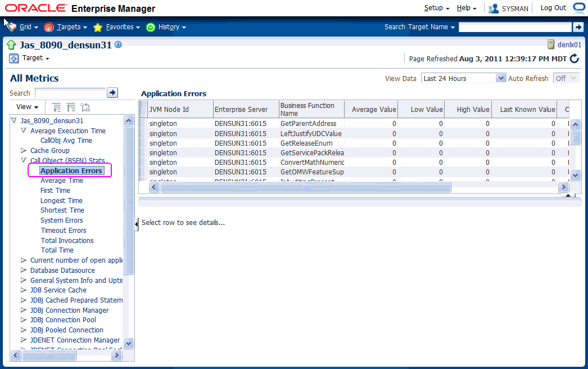Click the JVM Node Id column header
The height and width of the screenshot is (369, 588).
pos(180,109)
